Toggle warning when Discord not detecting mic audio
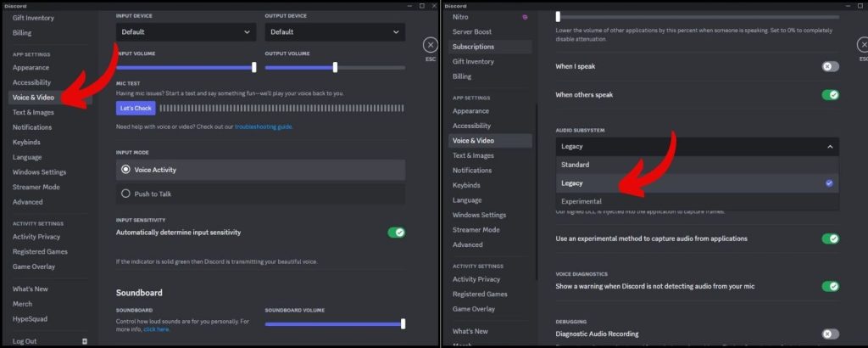The image size is (868, 348). (x=831, y=287)
